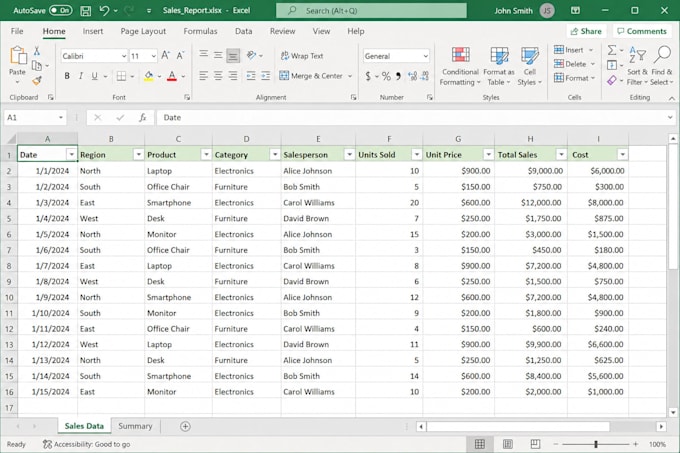This screenshot has width=680, height=453.
Task: Open the General number format dropdown
Action: 425,56
